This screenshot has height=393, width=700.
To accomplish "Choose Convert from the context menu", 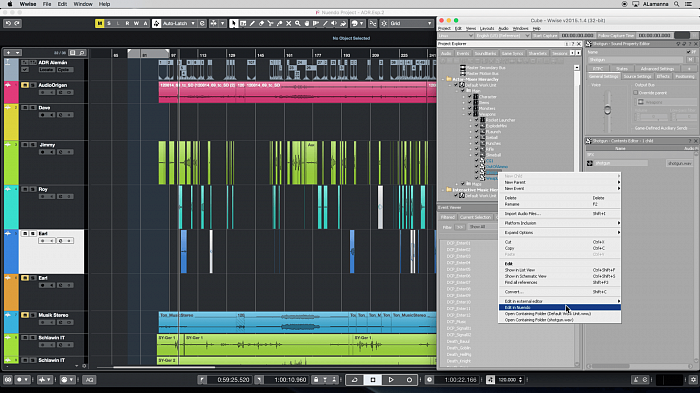I will point(559,292).
